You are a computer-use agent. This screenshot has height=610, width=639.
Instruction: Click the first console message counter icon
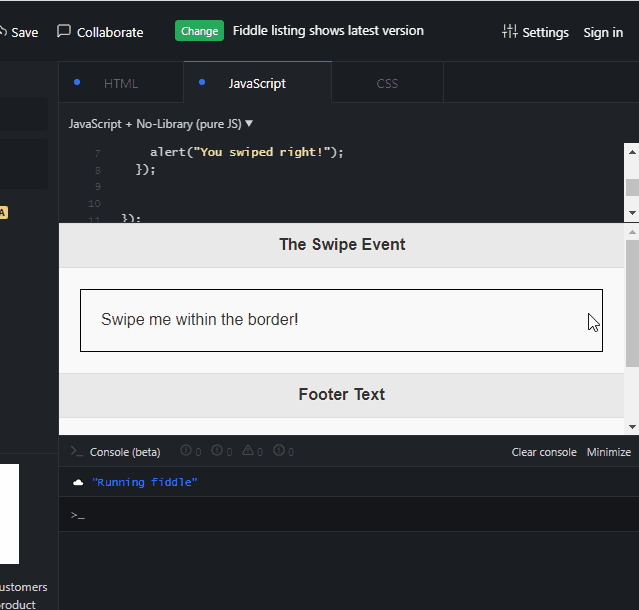[186, 451]
